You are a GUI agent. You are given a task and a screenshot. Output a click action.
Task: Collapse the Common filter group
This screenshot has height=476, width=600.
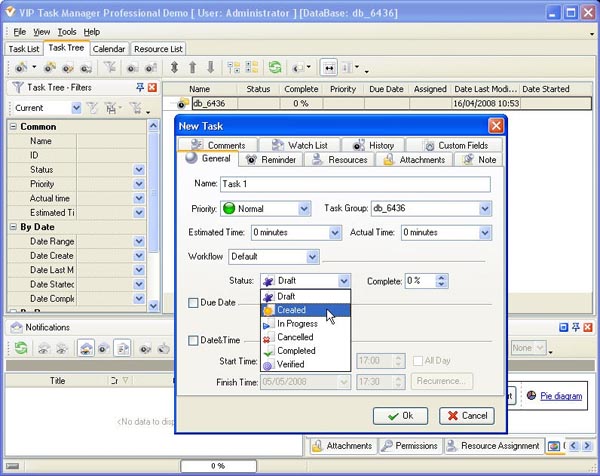(x=14, y=127)
